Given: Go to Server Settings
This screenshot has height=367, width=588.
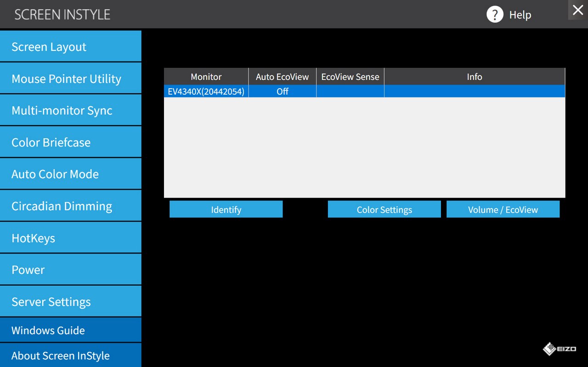Looking at the screenshot, I should 71,302.
